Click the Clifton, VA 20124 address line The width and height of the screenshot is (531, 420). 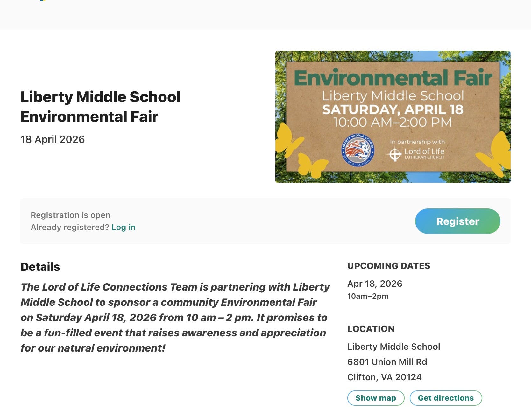(x=384, y=377)
